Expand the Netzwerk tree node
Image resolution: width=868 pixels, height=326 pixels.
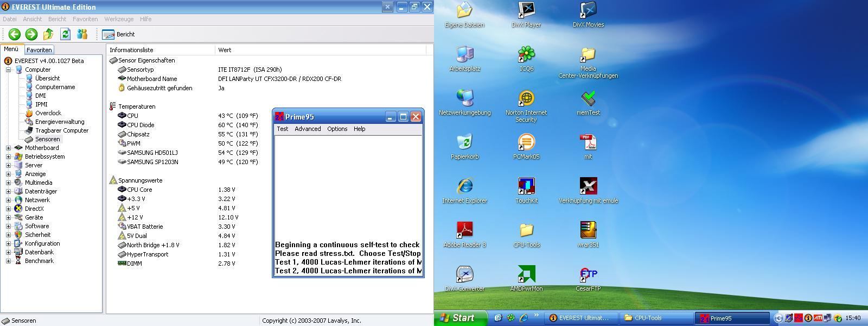pyautogui.click(x=8, y=200)
